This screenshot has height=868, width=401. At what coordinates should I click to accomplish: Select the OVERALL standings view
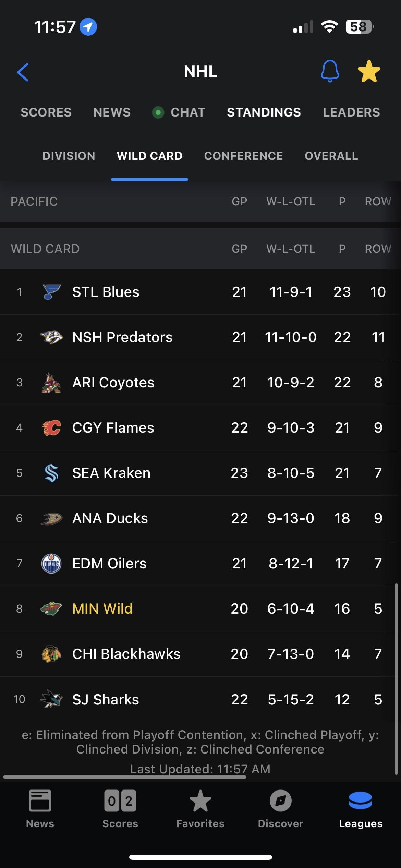pyautogui.click(x=331, y=156)
